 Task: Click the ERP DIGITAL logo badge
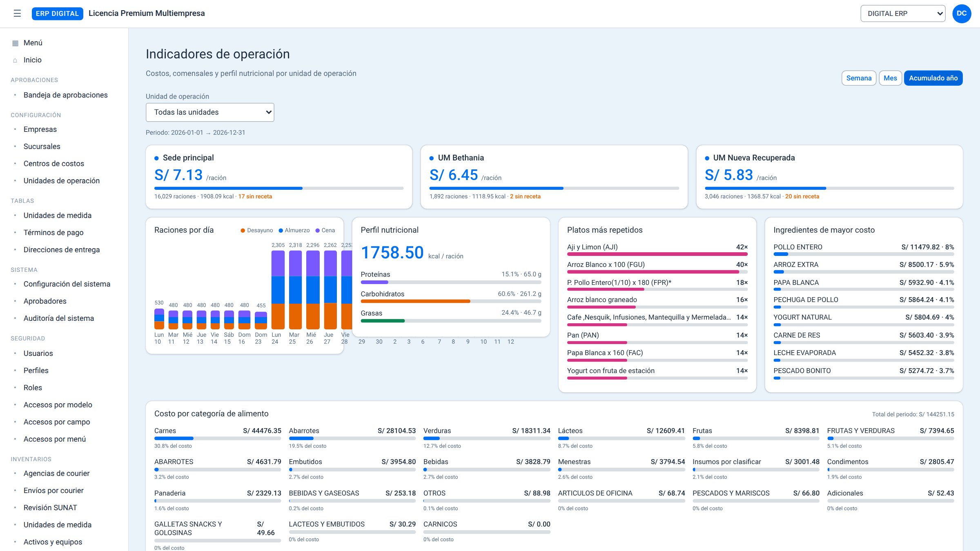(x=58, y=13)
